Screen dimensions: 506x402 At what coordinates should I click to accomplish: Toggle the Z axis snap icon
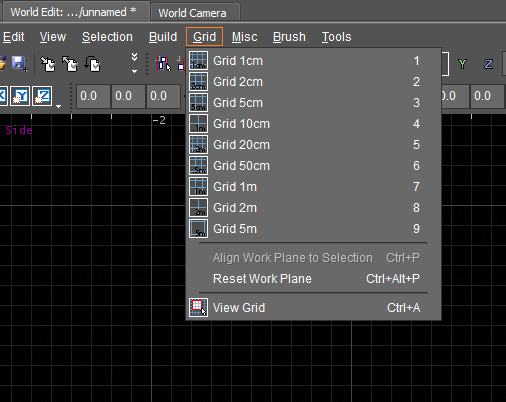click(42, 96)
